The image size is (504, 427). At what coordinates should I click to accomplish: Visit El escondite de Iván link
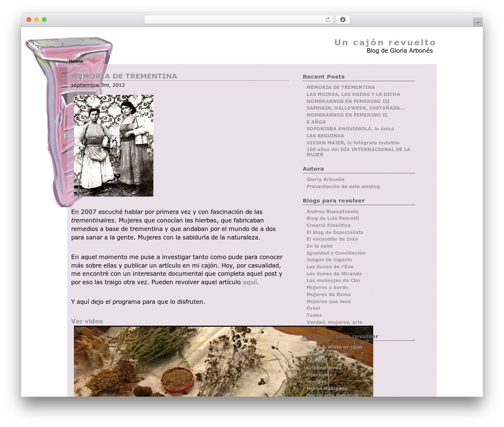332,239
